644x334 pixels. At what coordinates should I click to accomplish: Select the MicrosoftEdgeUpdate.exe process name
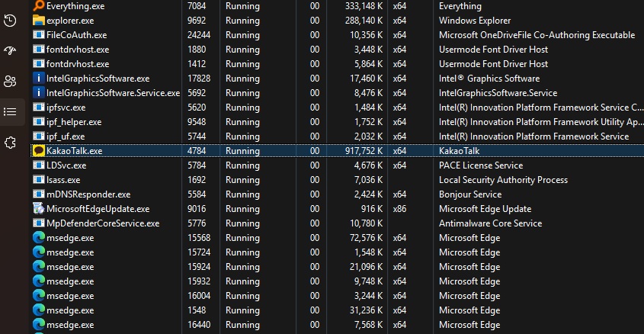tap(98, 209)
